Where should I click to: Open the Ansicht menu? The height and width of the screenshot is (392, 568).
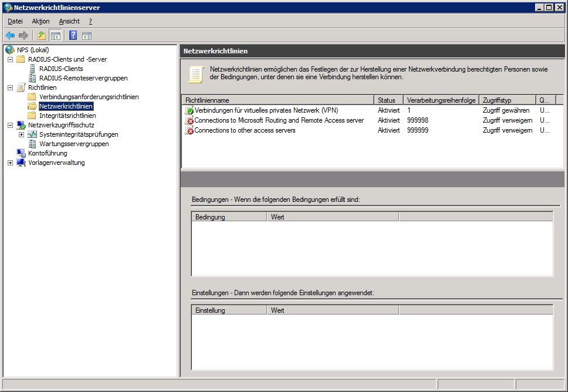tap(69, 21)
